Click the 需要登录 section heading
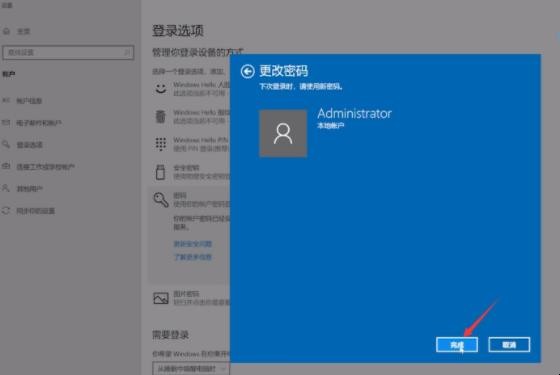Screen dimensions: 560x375 [x=170, y=335]
